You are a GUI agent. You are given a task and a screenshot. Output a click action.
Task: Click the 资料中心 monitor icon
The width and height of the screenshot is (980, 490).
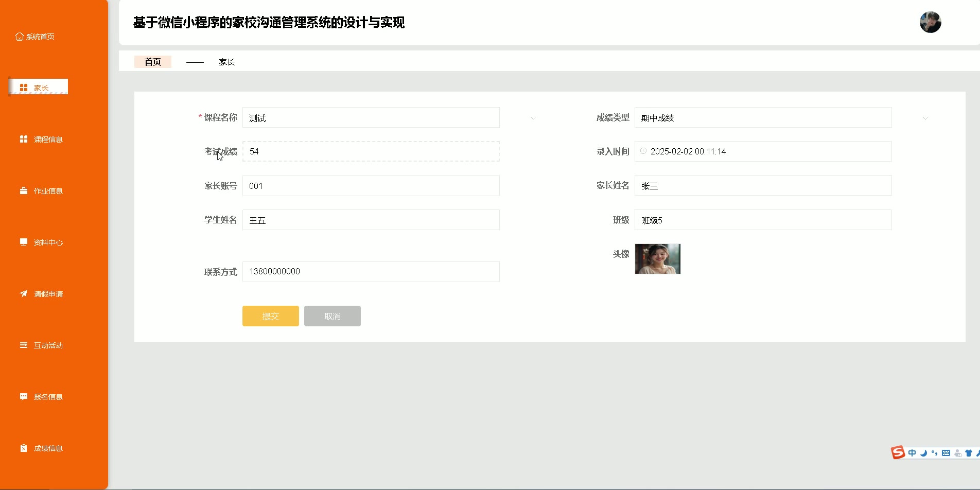point(24,242)
